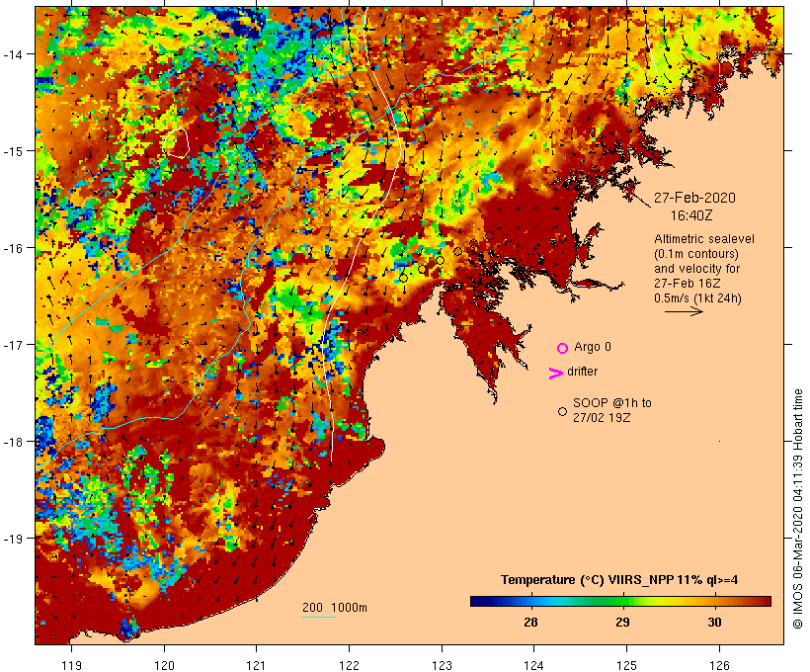
Task: Click the colorbar label '29'
Action: click(x=622, y=623)
